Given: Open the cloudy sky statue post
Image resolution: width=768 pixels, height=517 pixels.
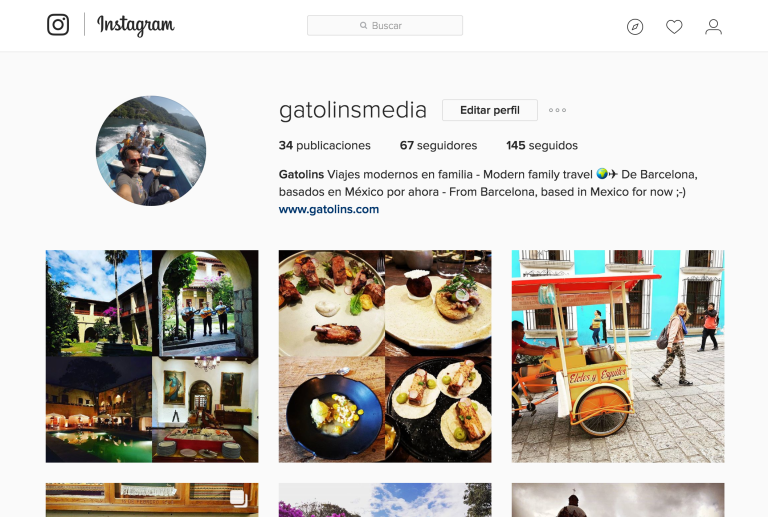Looking at the screenshot, I should [618, 500].
